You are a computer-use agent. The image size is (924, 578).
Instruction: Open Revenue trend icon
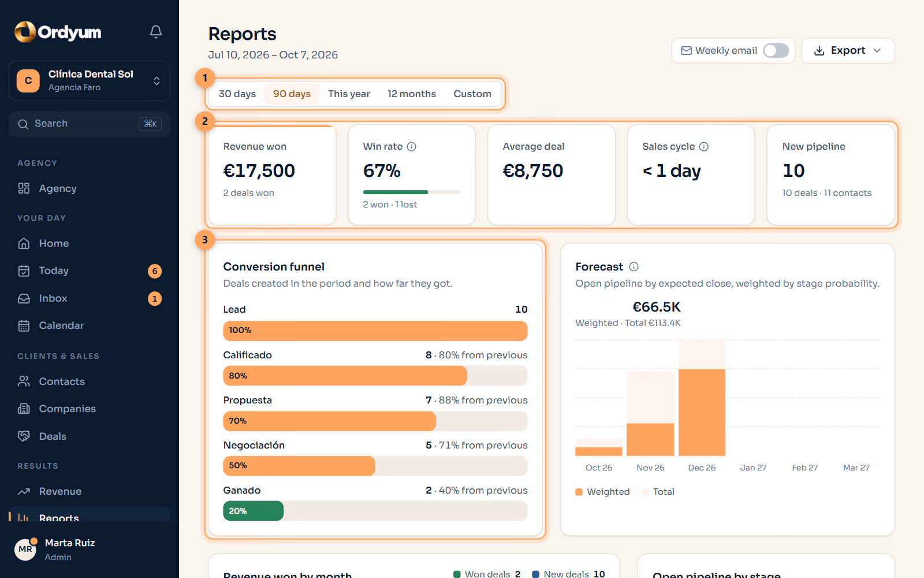click(24, 491)
